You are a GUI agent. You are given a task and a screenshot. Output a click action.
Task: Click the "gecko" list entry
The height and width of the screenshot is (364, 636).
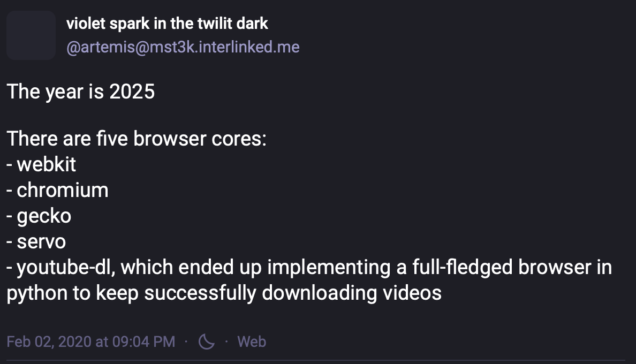[44, 216]
